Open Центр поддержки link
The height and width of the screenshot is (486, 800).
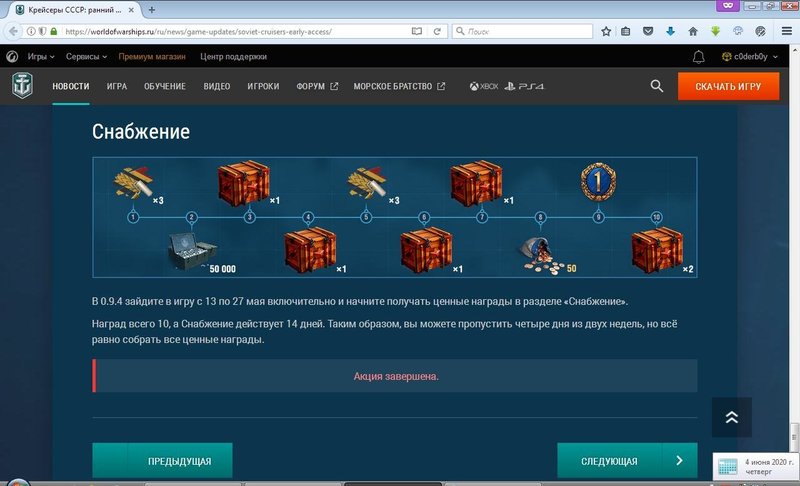[233, 57]
